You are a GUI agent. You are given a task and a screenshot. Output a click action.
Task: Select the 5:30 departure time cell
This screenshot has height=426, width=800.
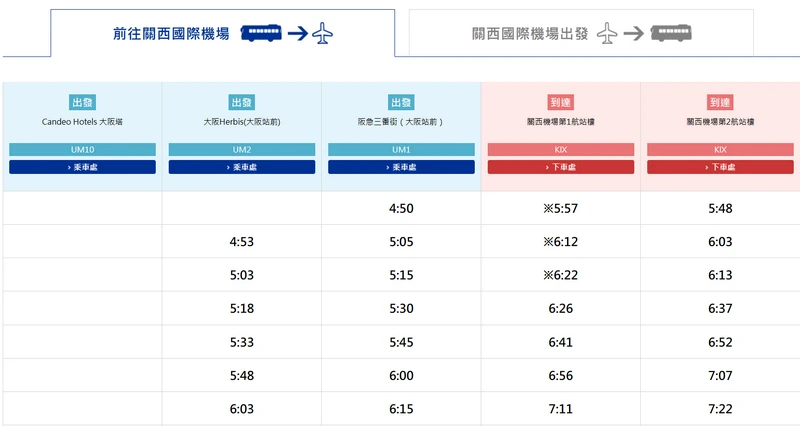pos(402,308)
